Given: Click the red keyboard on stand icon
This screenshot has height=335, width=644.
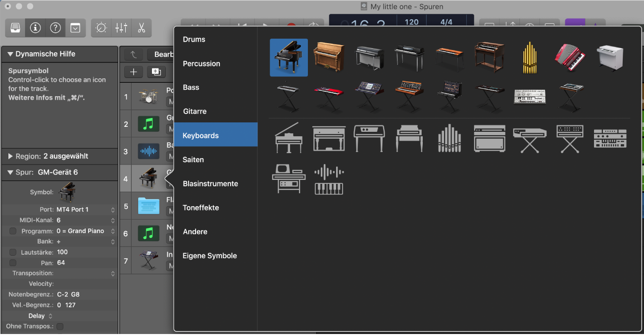Looking at the screenshot, I should (329, 95).
